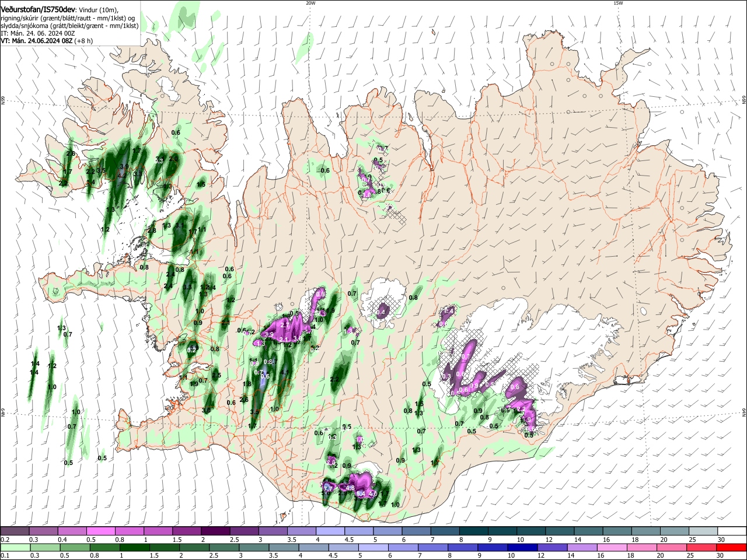Viewport: 747px width, 560px height.
Task: Select upper legend swatch between 8 and 9
Action: point(474,531)
